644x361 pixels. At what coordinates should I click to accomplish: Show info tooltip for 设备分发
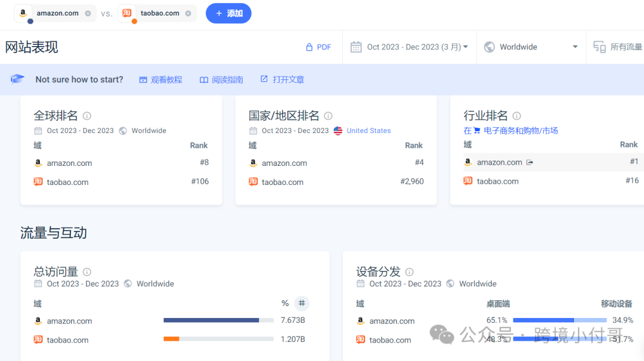(410, 271)
